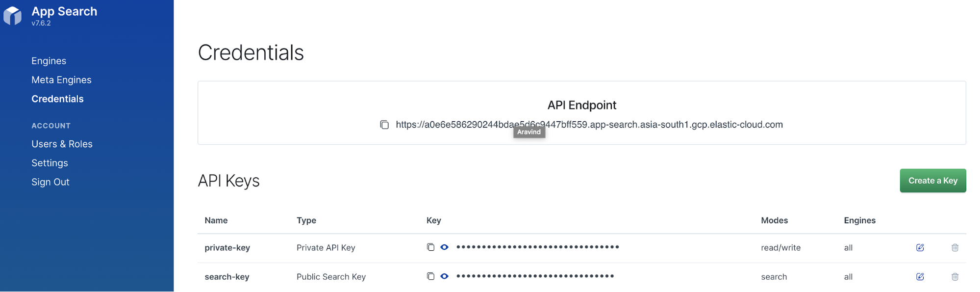980x292 pixels.
Task: Show the search-key using eye icon
Action: pyautogui.click(x=444, y=276)
